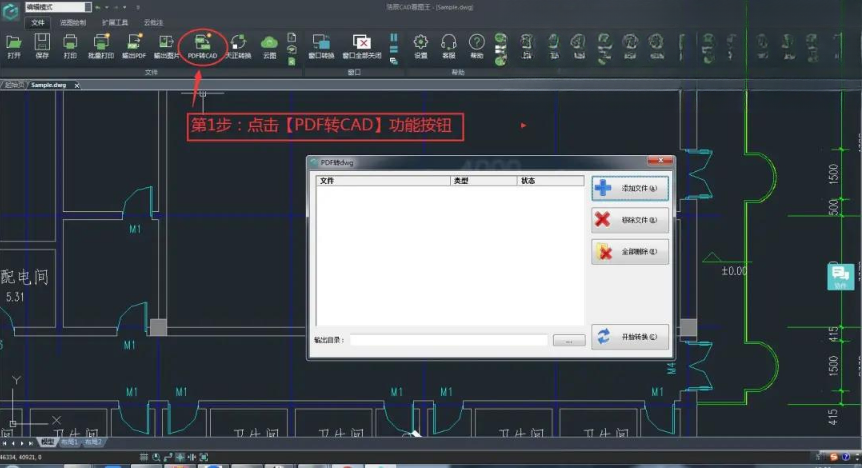Switch to the 布局1 layout tab
This screenshot has width=862, height=468.
[x=69, y=442]
